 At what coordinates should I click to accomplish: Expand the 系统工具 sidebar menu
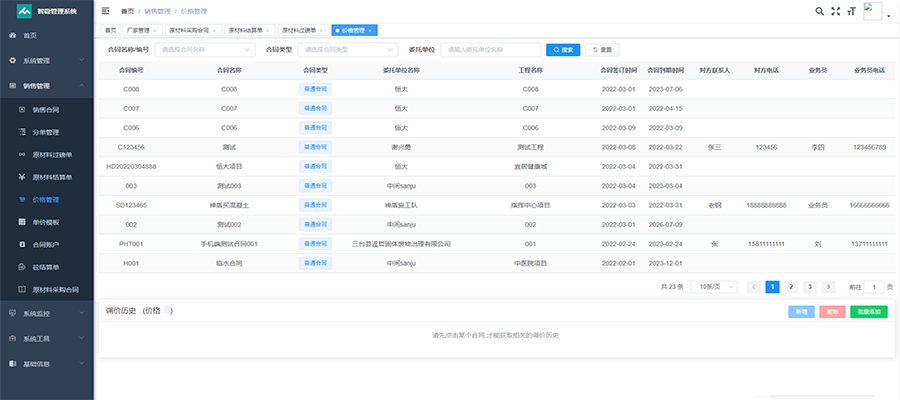click(46, 339)
